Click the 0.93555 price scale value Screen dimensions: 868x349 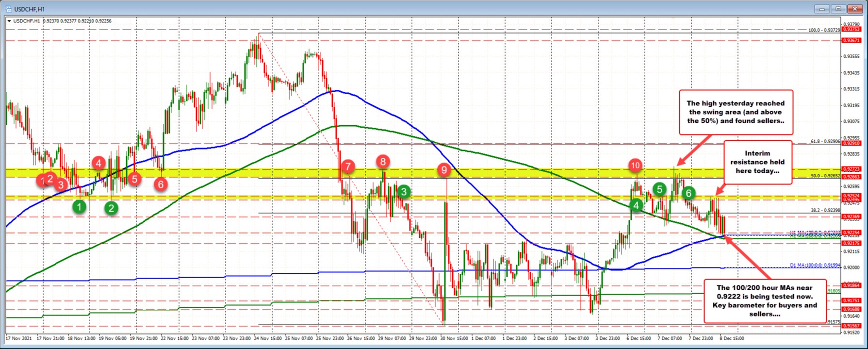(851, 56)
